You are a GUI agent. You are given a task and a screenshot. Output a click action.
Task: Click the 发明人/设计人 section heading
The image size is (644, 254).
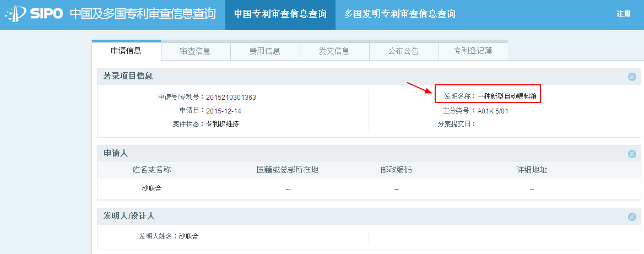pos(129,216)
